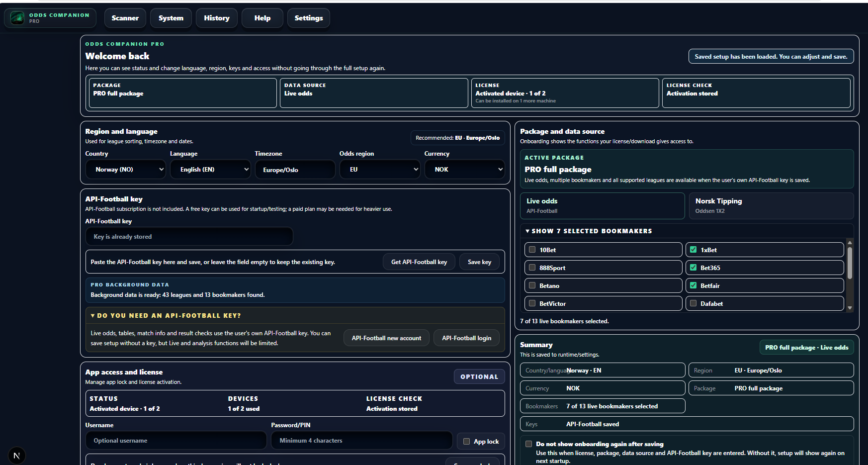Screen dimensions: 868x465
Task: Click the bookmaker list scroll down arrow
Action: pos(850,308)
